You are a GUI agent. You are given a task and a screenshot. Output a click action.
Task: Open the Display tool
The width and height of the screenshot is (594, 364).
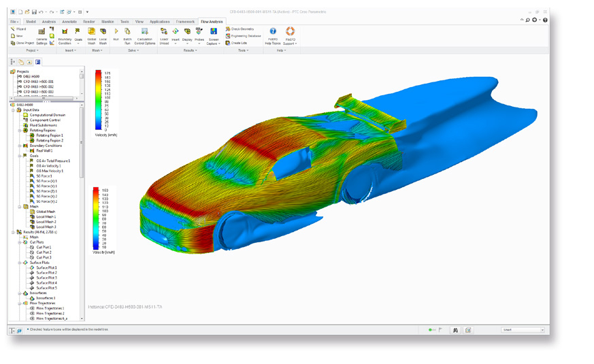click(187, 36)
